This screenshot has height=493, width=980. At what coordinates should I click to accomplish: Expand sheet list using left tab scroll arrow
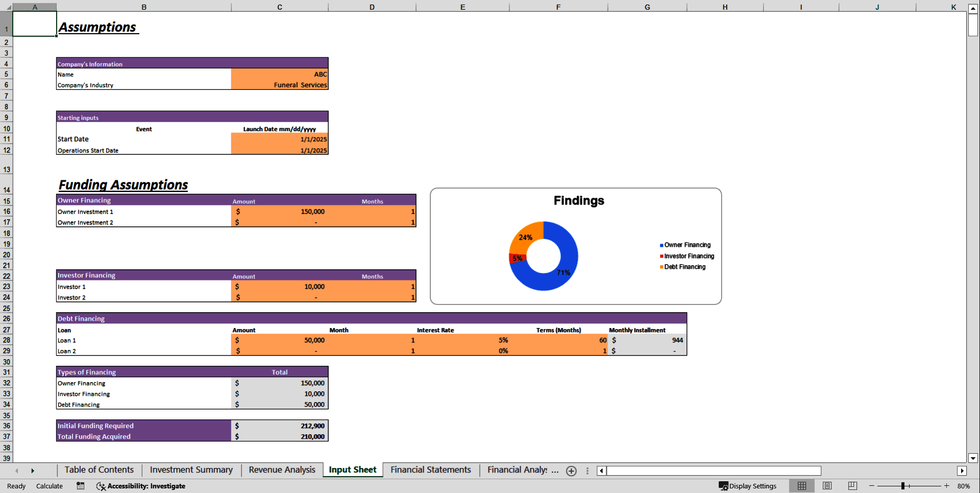17,471
